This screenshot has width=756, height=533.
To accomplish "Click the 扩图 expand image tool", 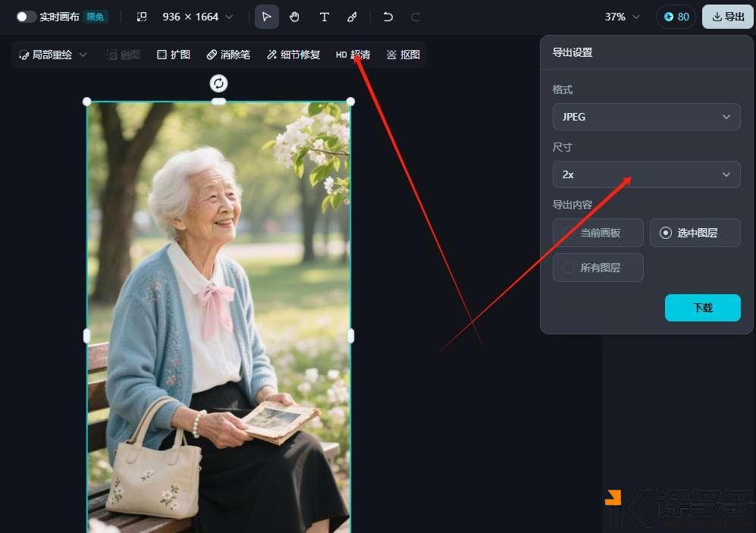I will 174,55.
